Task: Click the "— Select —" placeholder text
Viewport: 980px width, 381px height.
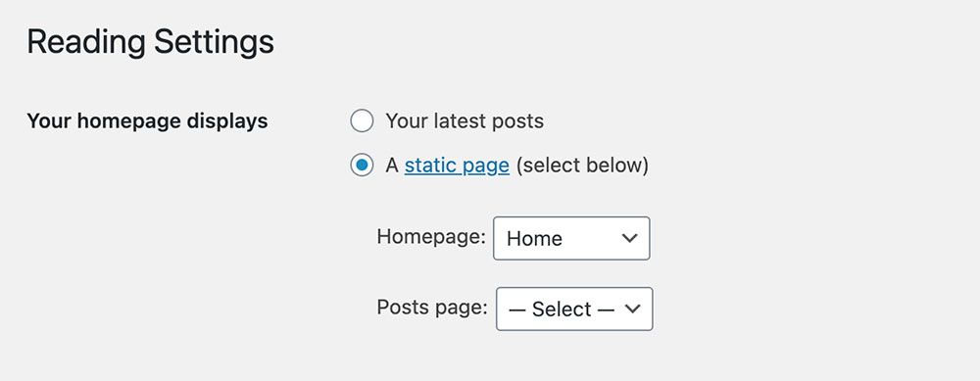Action: coord(560,310)
